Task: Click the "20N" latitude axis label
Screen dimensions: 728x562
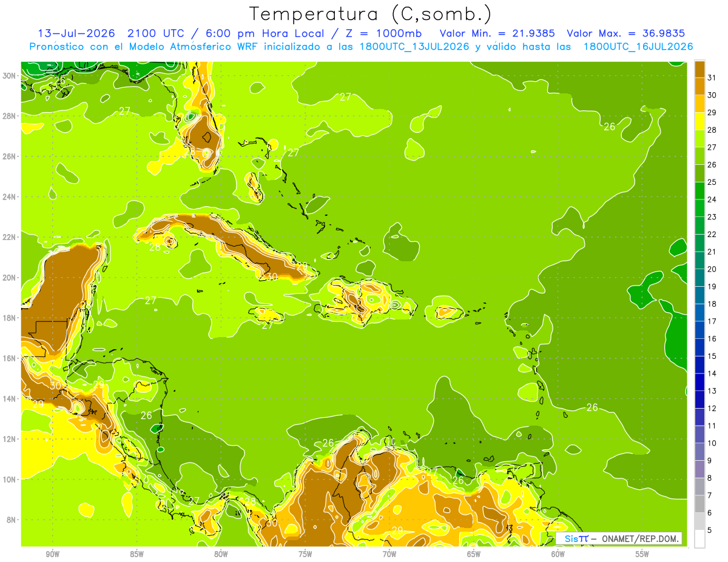Action: [x=10, y=278]
